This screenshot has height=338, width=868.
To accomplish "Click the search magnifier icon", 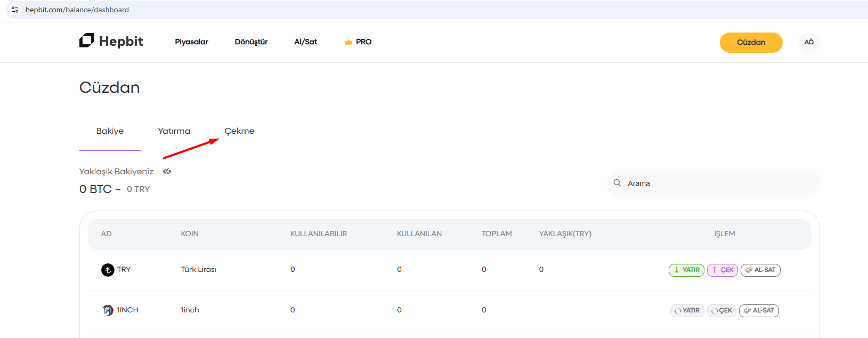I will (617, 183).
